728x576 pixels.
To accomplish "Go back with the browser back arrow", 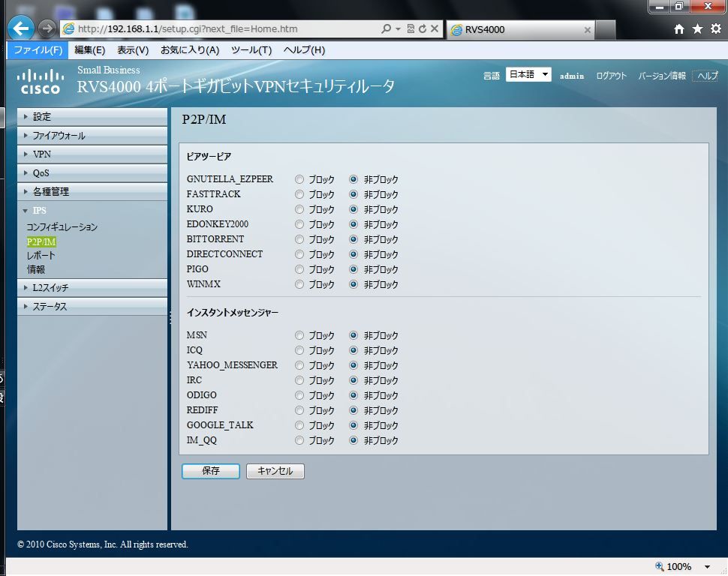I will 21,28.
